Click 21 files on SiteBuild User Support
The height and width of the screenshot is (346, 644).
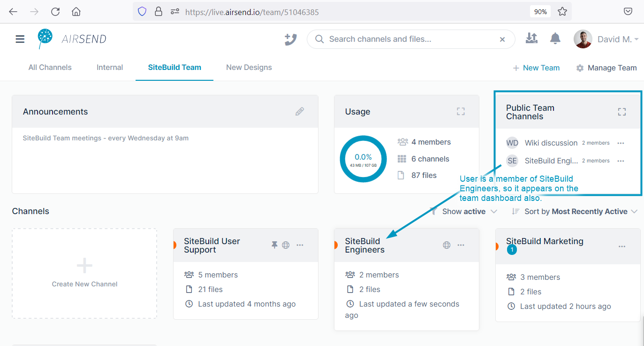tap(204, 289)
